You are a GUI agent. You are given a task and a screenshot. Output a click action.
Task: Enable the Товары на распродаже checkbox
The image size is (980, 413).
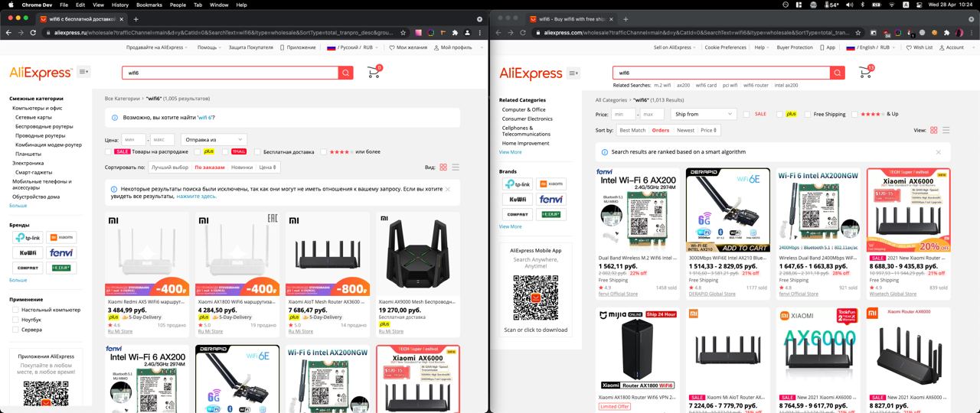pyautogui.click(x=109, y=151)
